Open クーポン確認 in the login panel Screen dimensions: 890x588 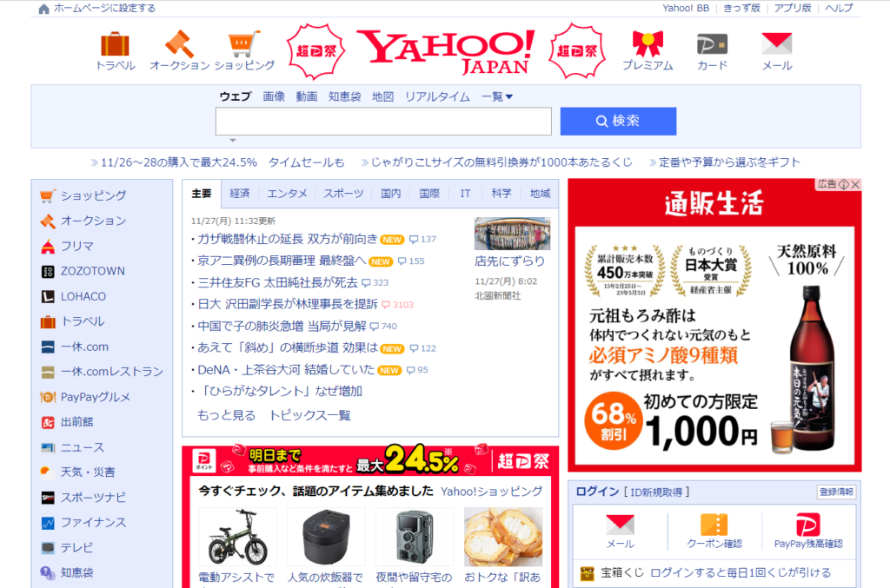coord(714,531)
